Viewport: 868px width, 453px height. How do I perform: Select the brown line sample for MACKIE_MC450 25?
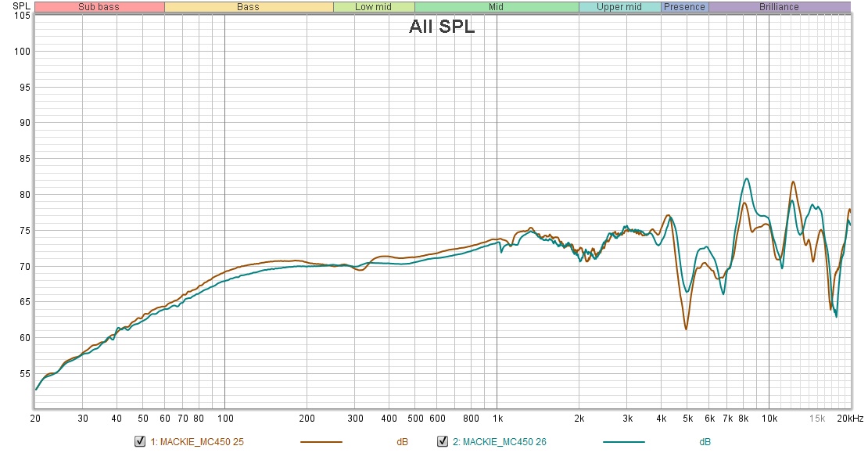point(321,442)
